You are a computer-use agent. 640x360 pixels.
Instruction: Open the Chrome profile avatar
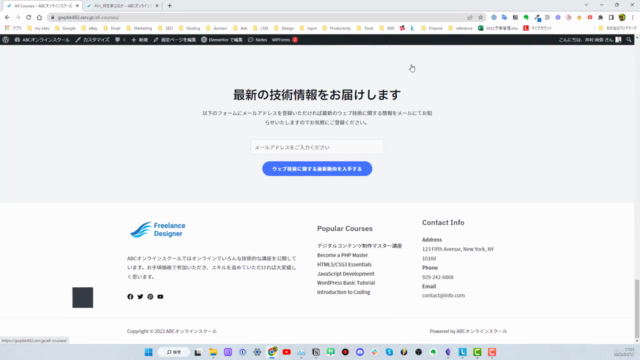(x=622, y=17)
